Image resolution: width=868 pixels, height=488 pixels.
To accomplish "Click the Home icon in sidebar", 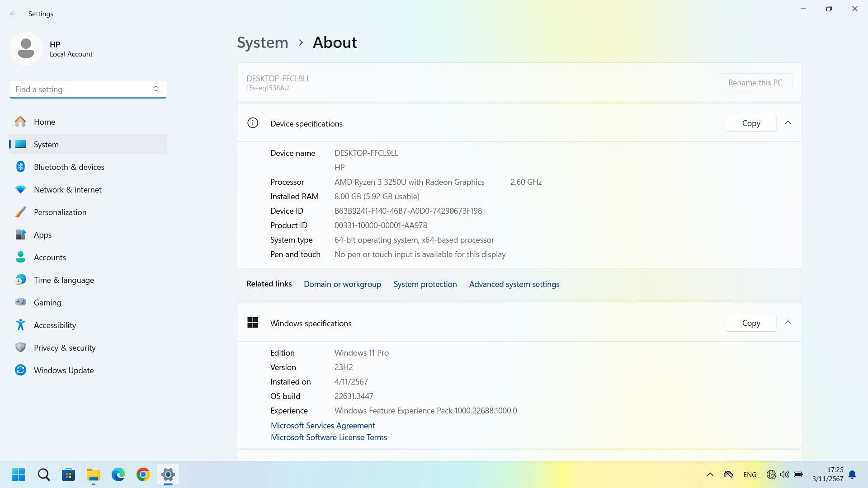I will [20, 122].
